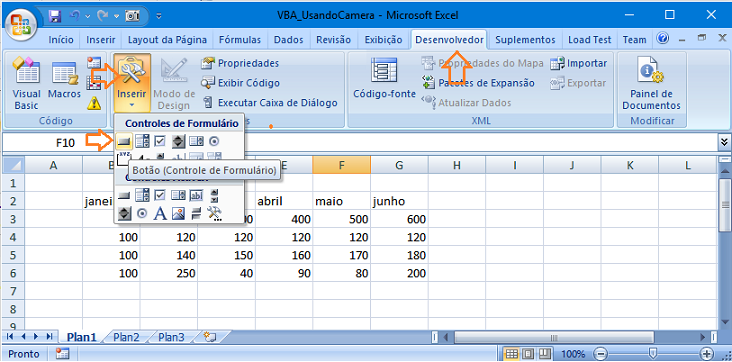The width and height of the screenshot is (732, 362).
Task: Insert ActiveX combo box
Action: click(x=142, y=195)
